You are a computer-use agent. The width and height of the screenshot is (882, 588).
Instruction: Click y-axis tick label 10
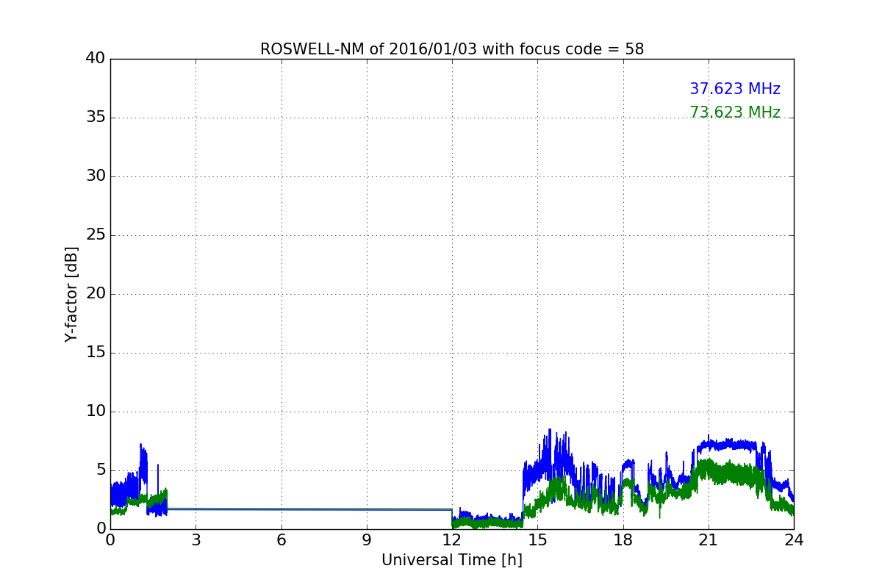click(96, 412)
